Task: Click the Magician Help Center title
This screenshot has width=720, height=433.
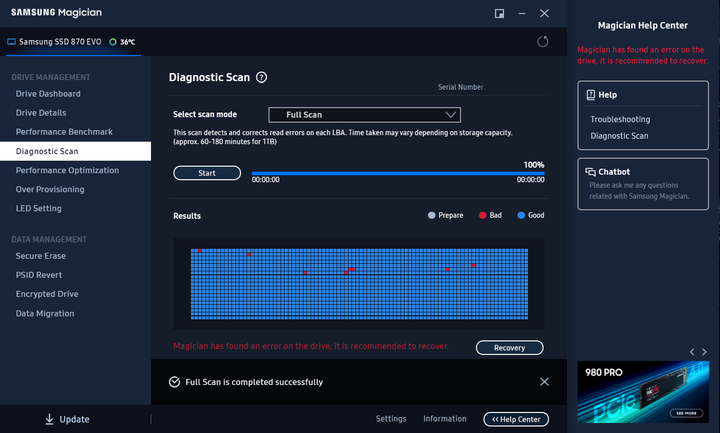Action: click(643, 26)
